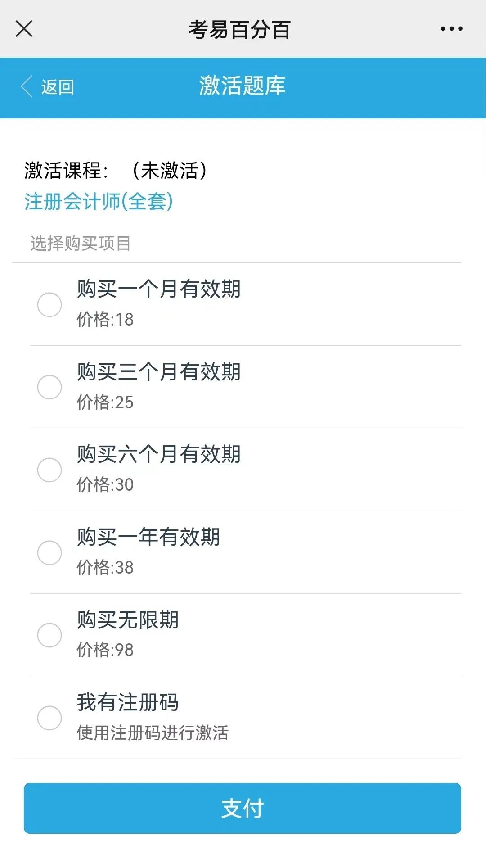Select the one-year validity radio button
The width and height of the screenshot is (486, 868).
tap(49, 553)
